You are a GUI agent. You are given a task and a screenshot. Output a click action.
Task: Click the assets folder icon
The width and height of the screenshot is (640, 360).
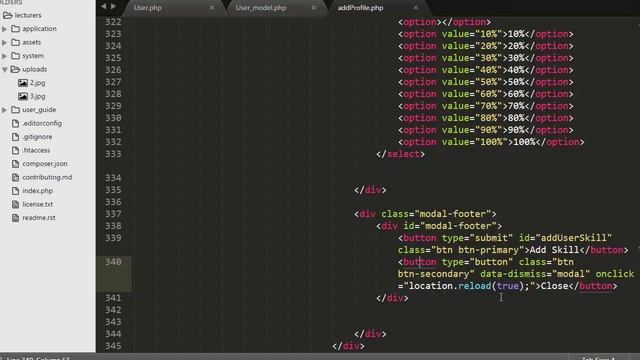click(16, 42)
